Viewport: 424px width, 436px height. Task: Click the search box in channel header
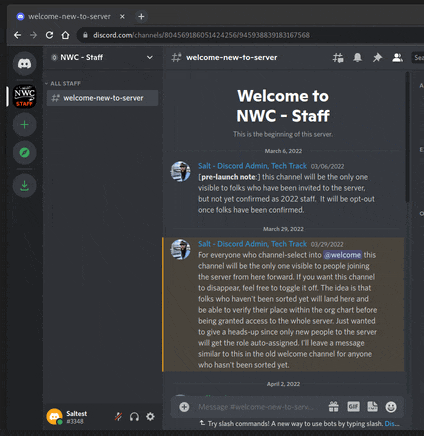[418, 58]
